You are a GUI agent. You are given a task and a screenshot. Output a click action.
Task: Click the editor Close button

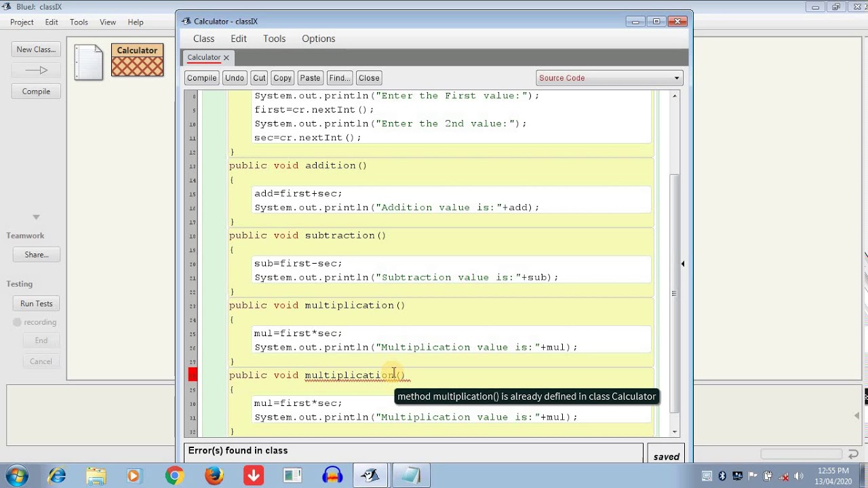pos(369,78)
